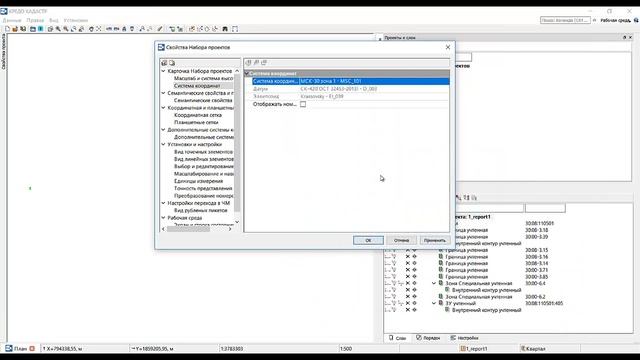The image size is (640, 360).
Task: Collapse Дополнительные системы tree node
Action: (x=164, y=130)
